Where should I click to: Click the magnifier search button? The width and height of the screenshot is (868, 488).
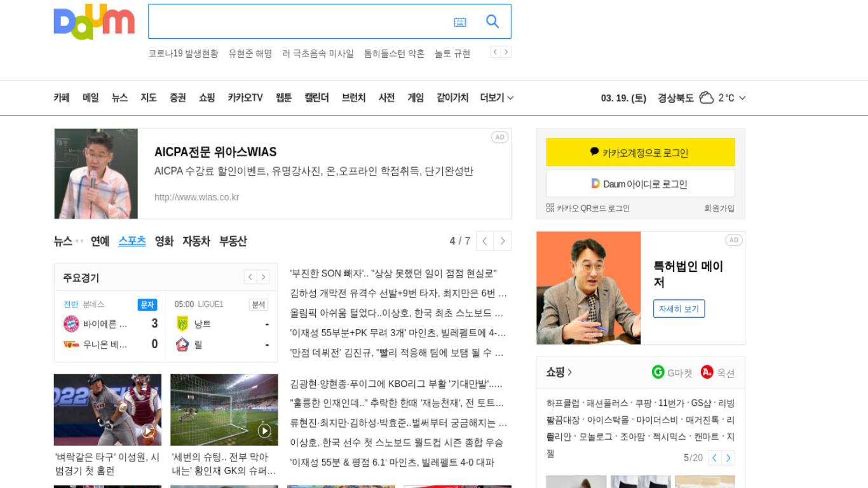[x=492, y=22]
